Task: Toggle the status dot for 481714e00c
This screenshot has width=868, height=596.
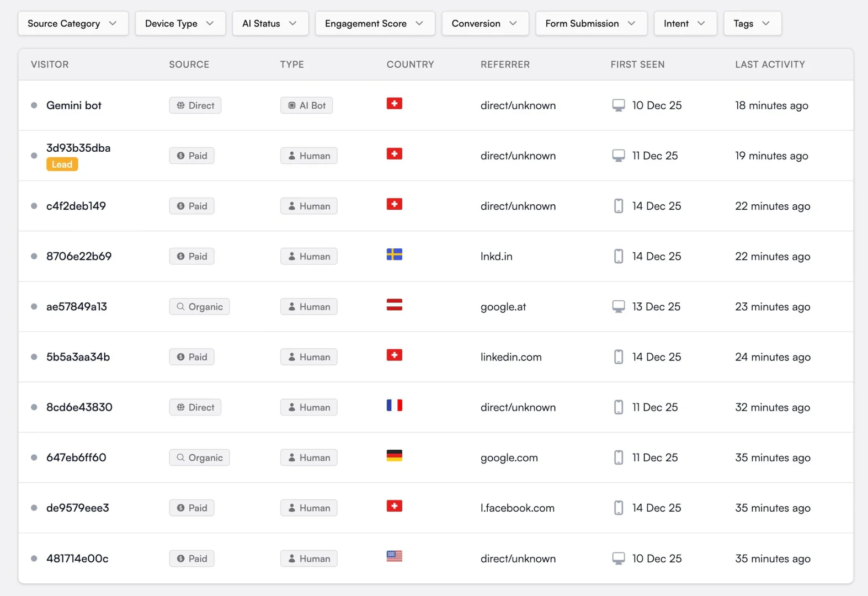Action: [34, 558]
